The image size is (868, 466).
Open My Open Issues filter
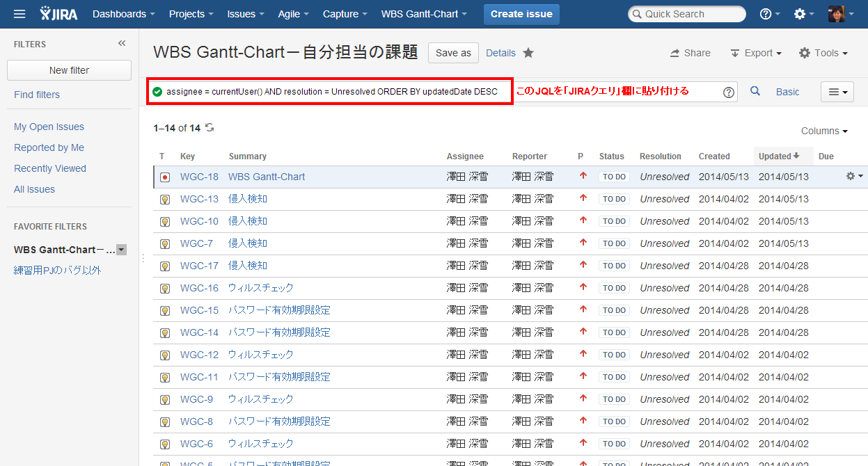click(x=49, y=127)
